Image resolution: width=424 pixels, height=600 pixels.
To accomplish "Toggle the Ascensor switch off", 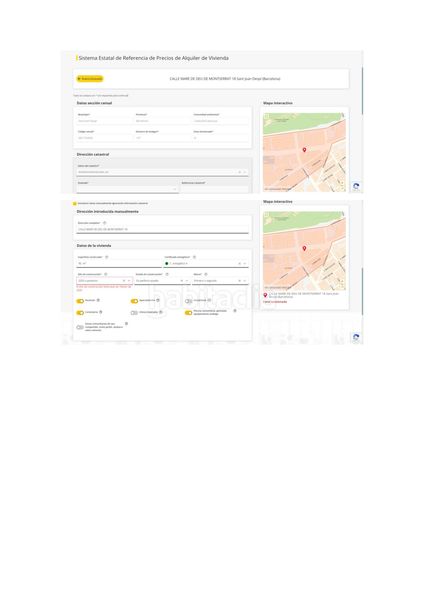I will 80,301.
